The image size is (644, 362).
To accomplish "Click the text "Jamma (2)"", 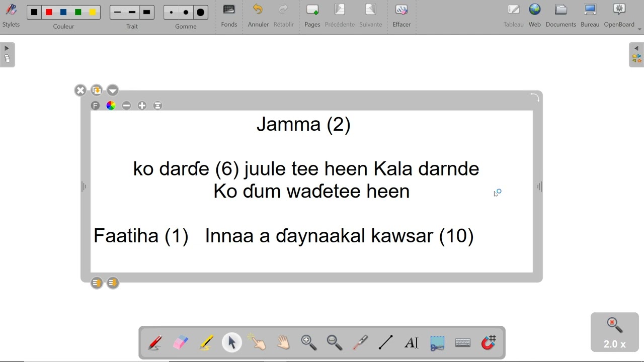I will point(303,124).
